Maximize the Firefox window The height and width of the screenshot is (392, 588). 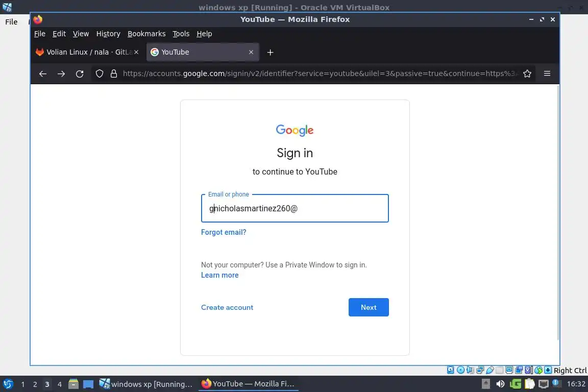[x=542, y=19]
